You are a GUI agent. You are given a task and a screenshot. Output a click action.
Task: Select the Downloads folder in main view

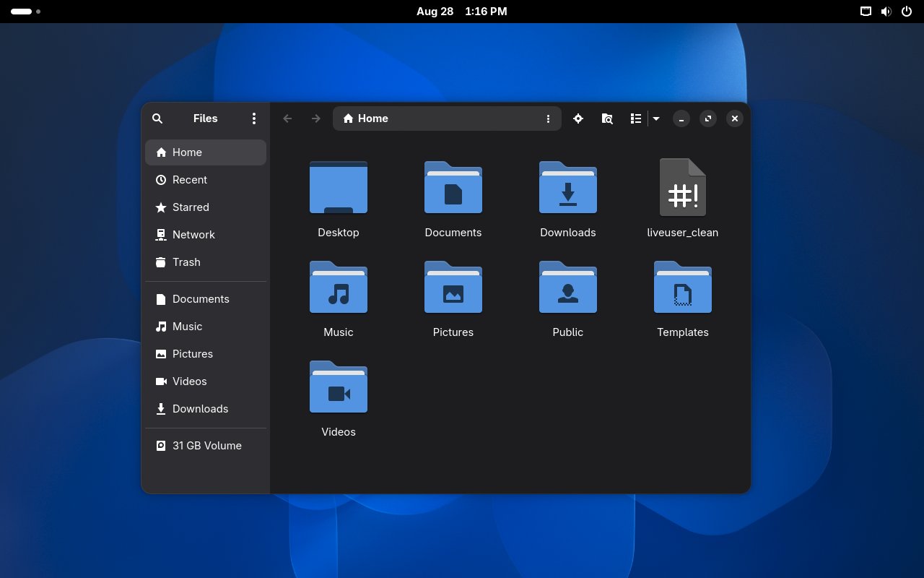568,188
